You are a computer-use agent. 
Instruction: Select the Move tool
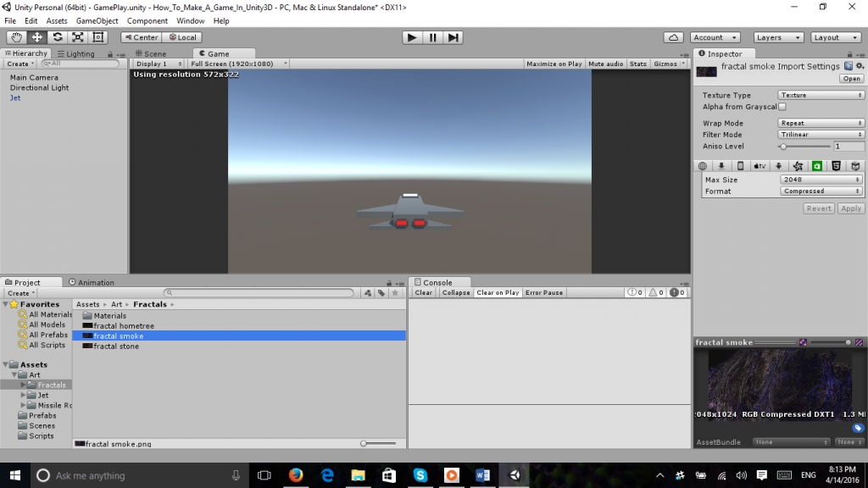[x=35, y=37]
